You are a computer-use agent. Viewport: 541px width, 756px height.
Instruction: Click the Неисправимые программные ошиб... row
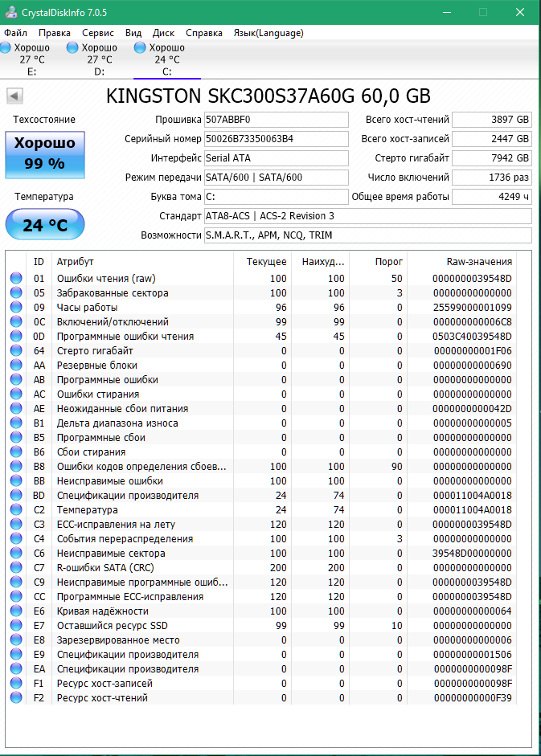click(261, 582)
